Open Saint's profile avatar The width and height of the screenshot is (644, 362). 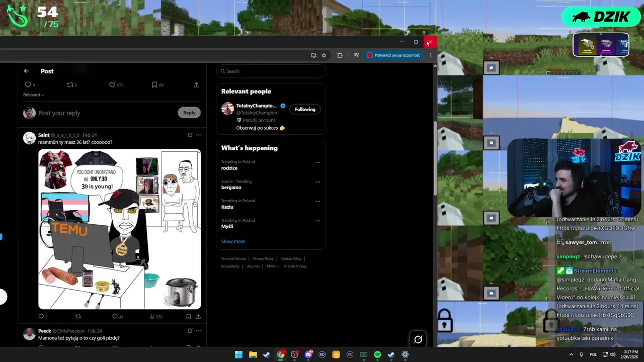(30, 138)
